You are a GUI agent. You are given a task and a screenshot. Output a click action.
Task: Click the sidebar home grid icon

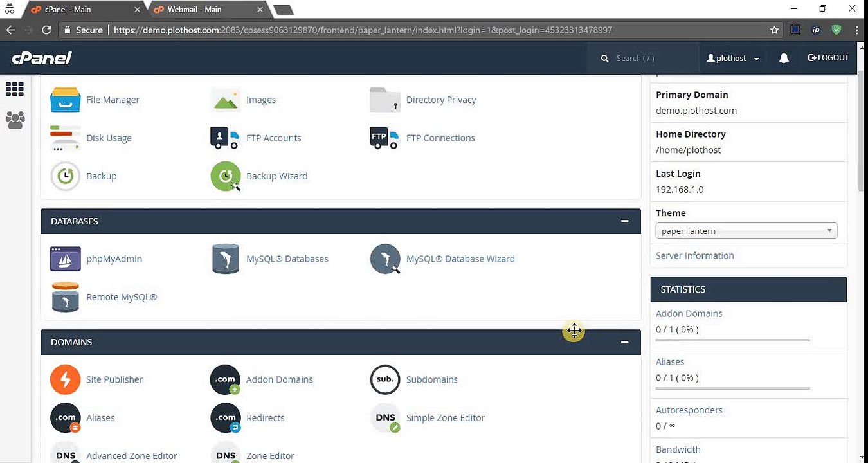coord(14,89)
